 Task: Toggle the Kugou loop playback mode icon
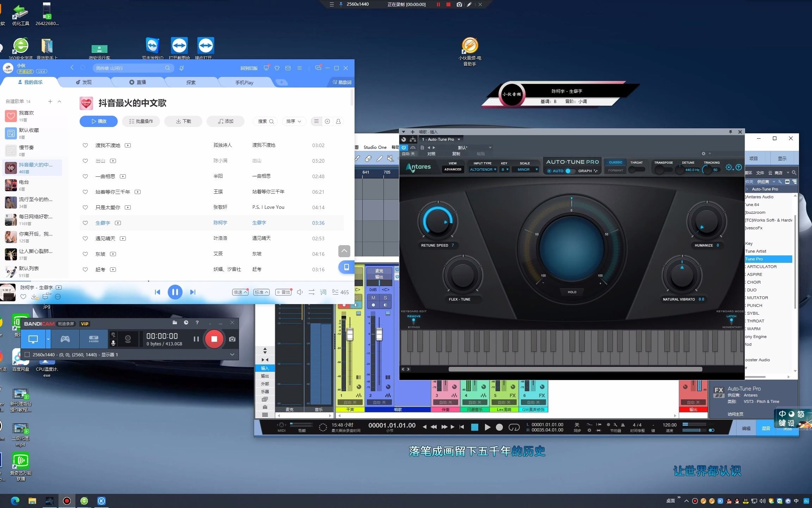311,292
